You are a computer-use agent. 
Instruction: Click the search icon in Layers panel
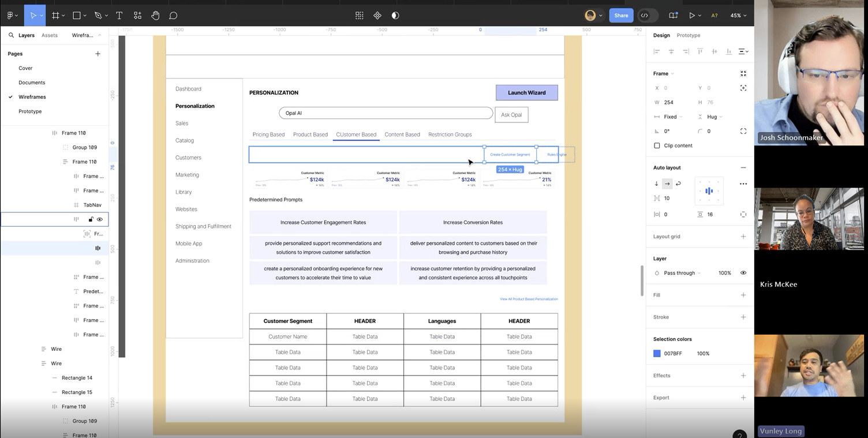[x=11, y=35]
